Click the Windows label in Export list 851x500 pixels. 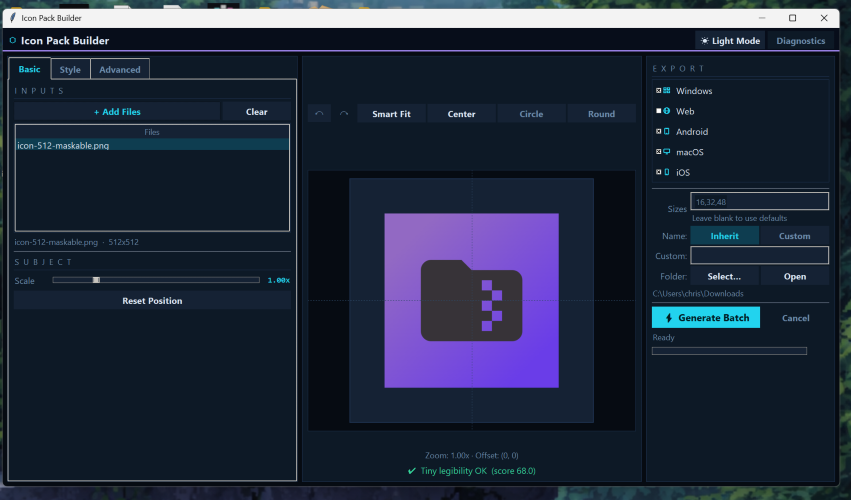[x=694, y=91]
